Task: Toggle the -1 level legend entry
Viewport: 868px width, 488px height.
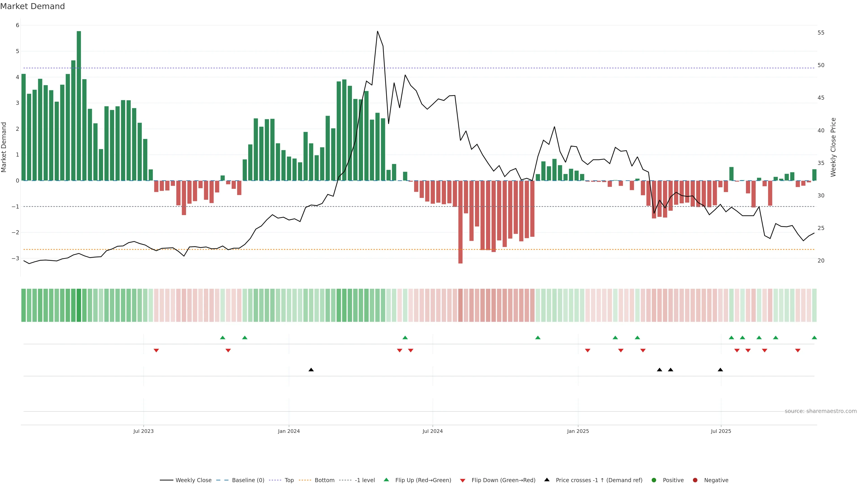Action: coord(365,480)
